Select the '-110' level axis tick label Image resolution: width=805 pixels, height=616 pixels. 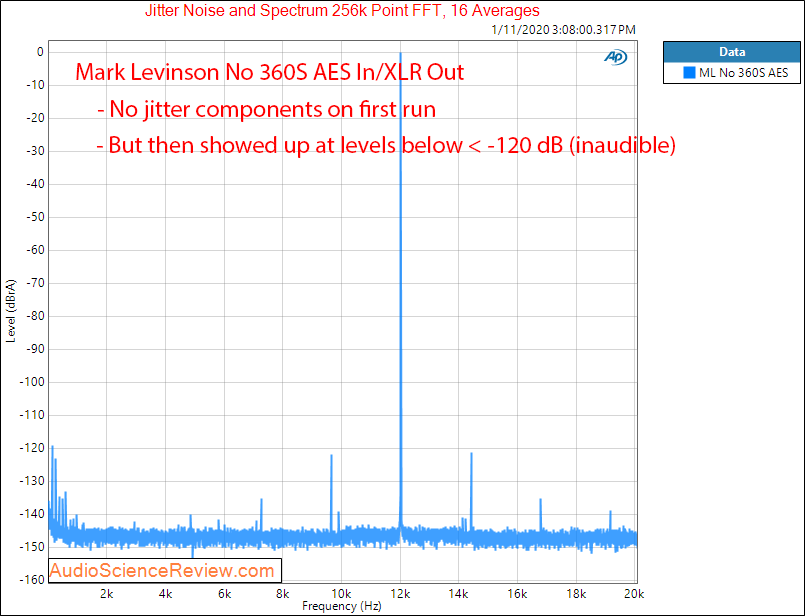(x=32, y=415)
